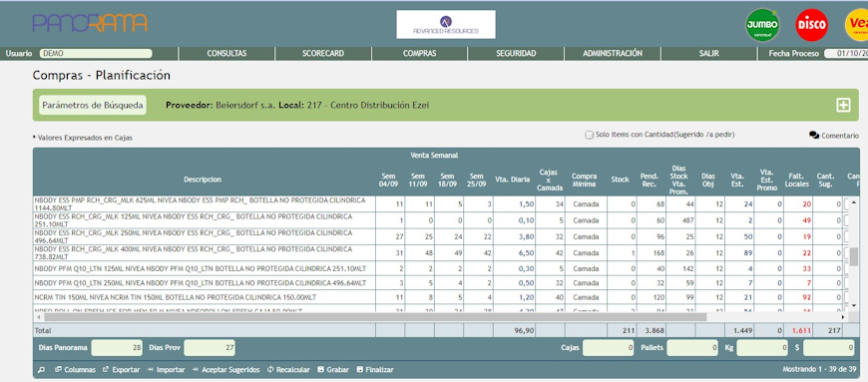Click the horizontal scrollbar right arrow
868x382 pixels.
pyautogui.click(x=843, y=317)
